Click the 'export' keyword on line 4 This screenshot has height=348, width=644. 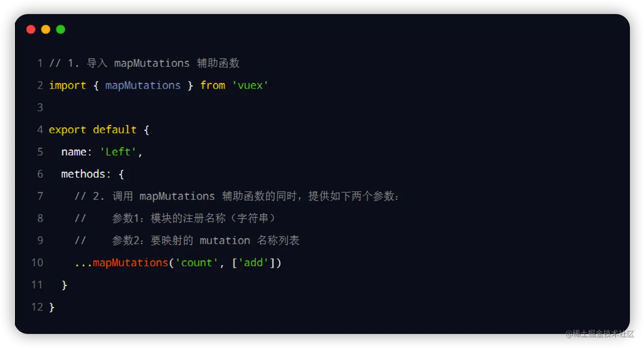(x=68, y=130)
